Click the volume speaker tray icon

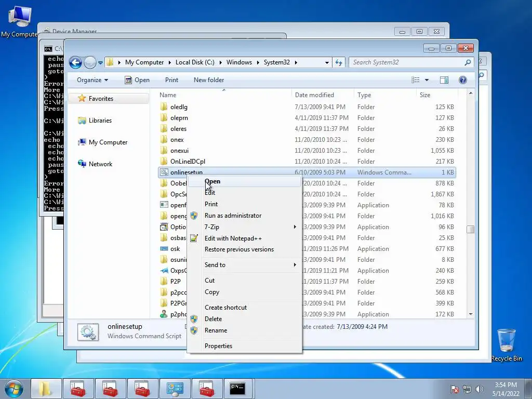(479, 389)
